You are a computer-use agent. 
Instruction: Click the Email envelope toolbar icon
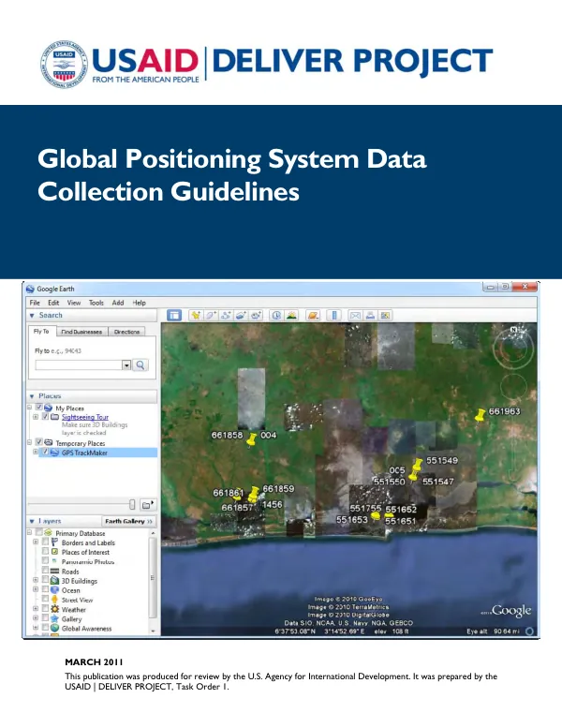point(355,315)
